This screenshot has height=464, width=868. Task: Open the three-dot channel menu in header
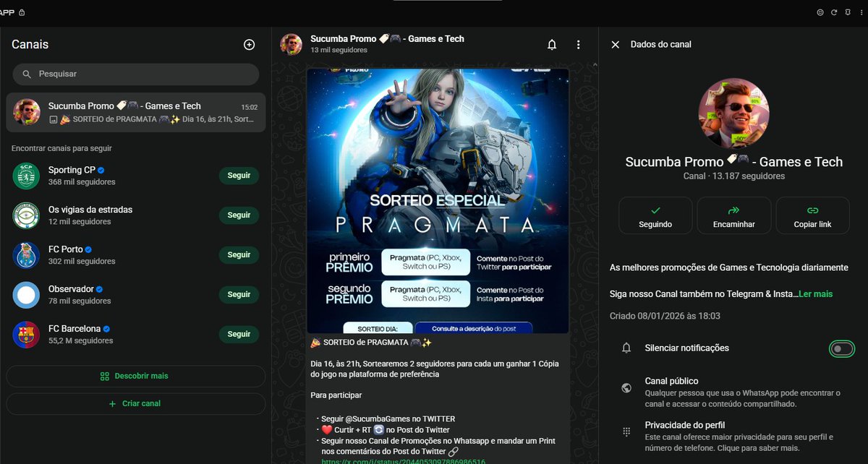click(578, 45)
